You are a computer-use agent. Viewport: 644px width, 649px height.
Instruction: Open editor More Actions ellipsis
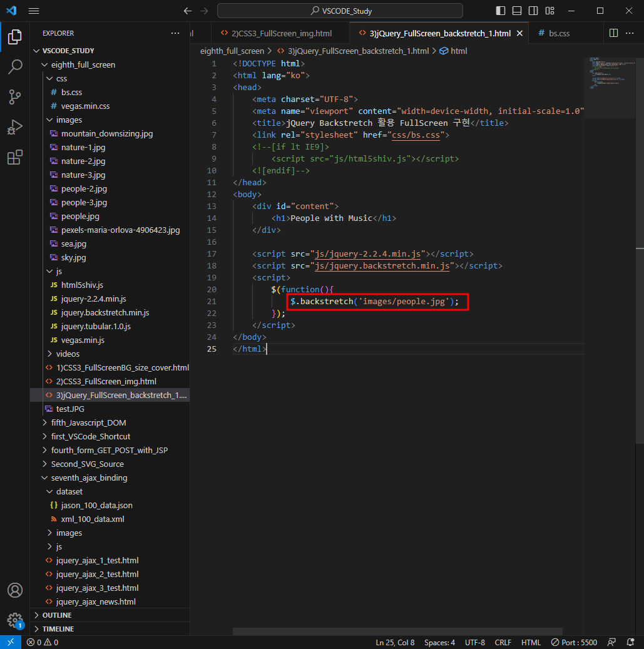630,33
